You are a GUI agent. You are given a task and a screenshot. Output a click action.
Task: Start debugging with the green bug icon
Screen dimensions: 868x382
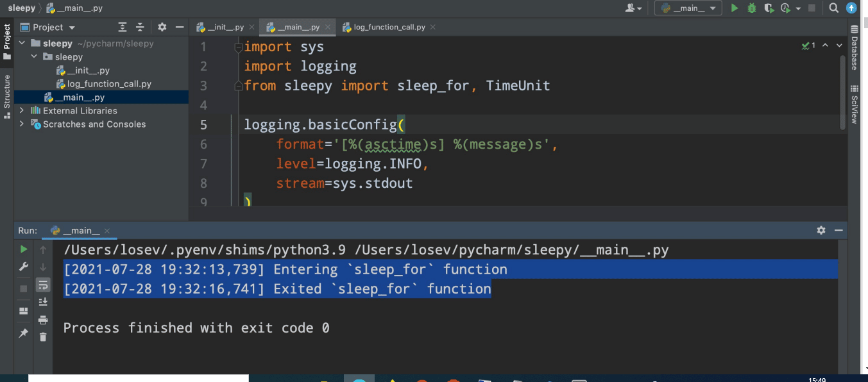[x=751, y=8]
